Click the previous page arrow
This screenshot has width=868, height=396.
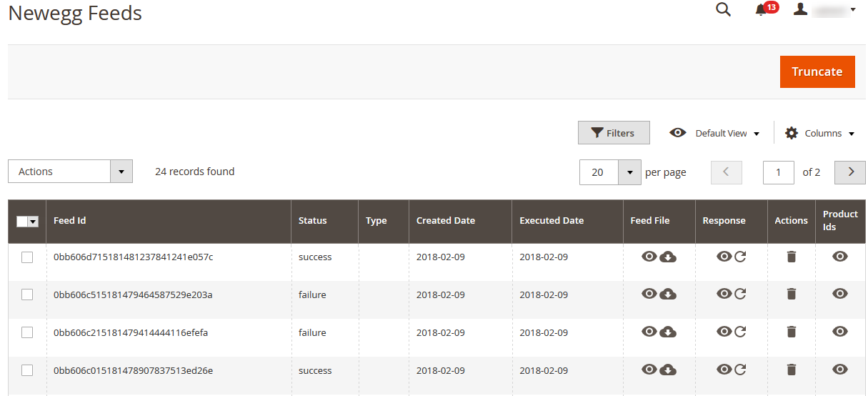click(x=727, y=172)
